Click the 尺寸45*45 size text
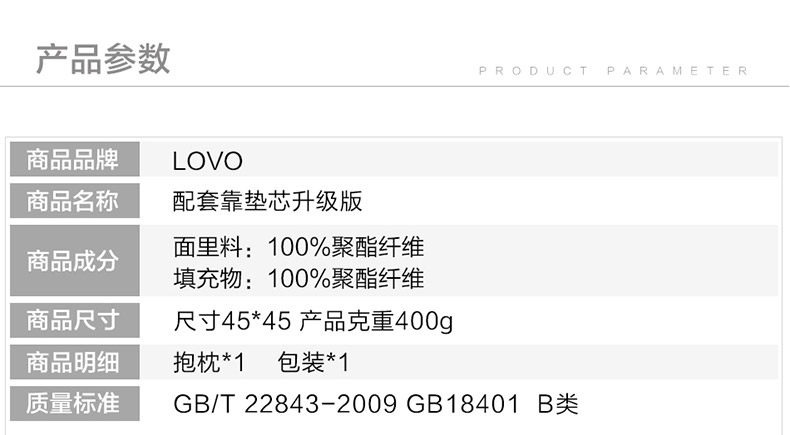The image size is (790, 435). (x=231, y=322)
